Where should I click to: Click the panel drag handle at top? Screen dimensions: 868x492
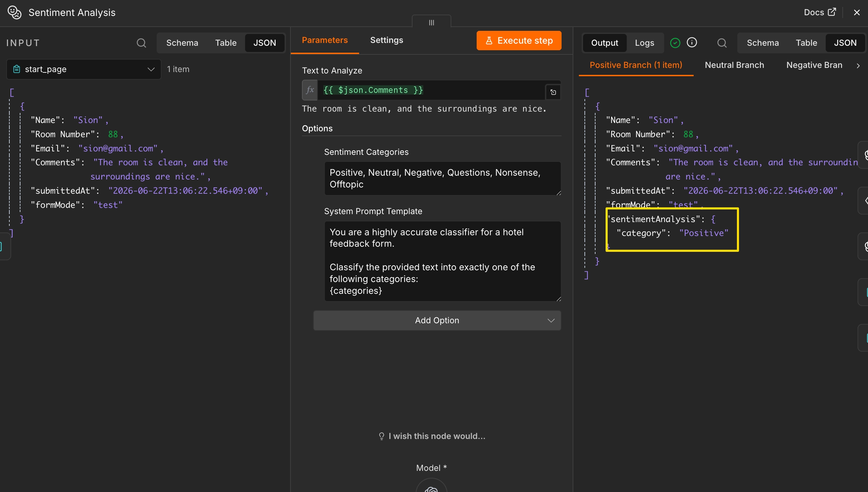click(432, 22)
